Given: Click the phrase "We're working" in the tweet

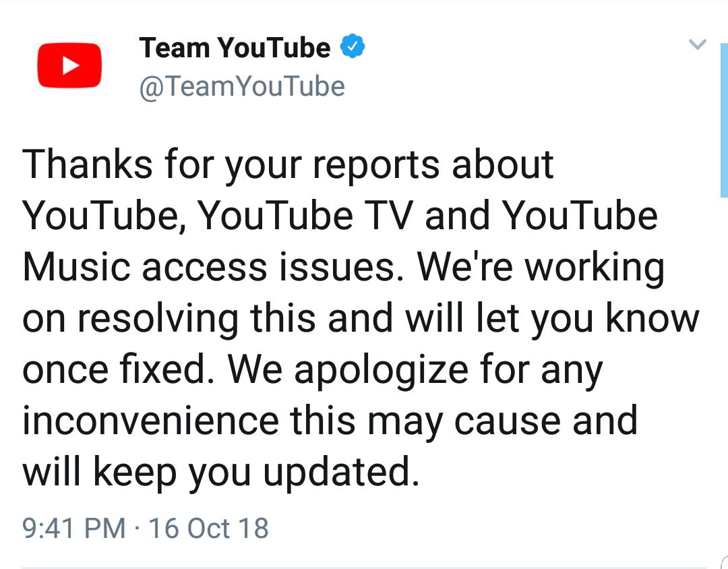Looking at the screenshot, I should [541, 268].
